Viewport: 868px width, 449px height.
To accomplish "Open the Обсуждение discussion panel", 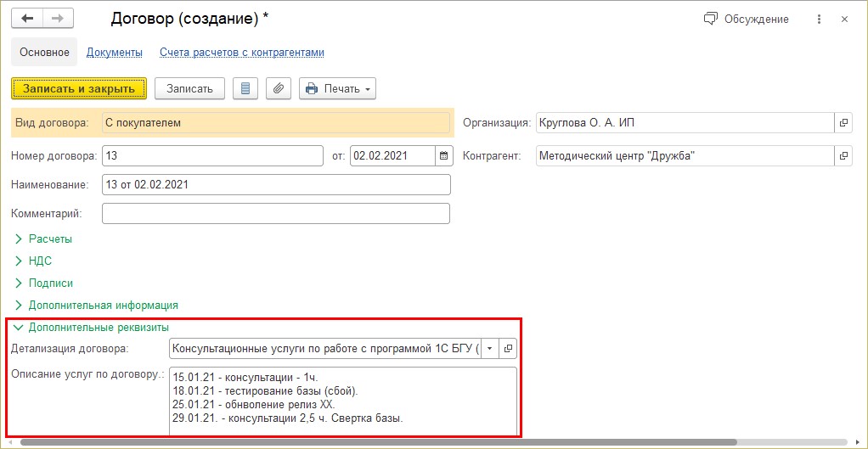I will pyautogui.click(x=746, y=19).
